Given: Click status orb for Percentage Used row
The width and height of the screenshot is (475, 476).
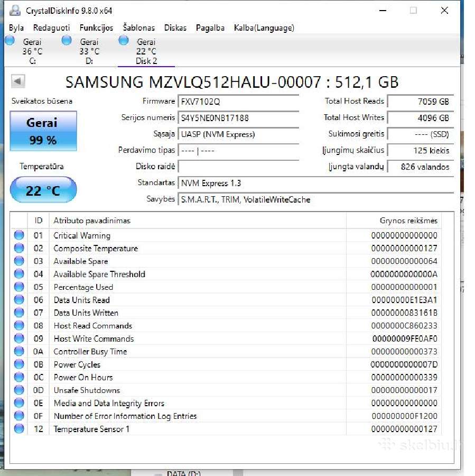Looking at the screenshot, I should (19, 287).
